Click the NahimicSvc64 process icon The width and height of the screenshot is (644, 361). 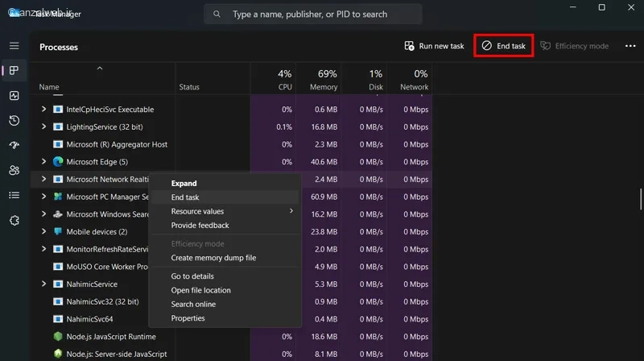pyautogui.click(x=58, y=319)
